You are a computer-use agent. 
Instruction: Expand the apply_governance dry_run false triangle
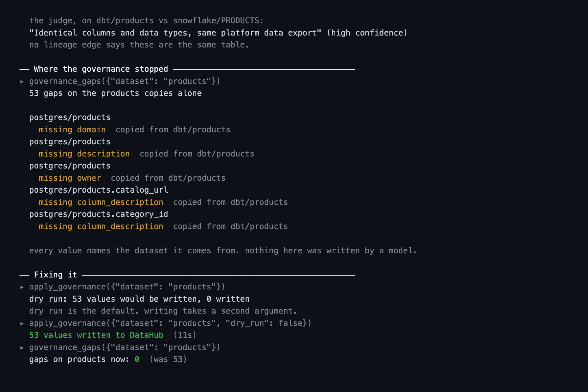click(22, 323)
